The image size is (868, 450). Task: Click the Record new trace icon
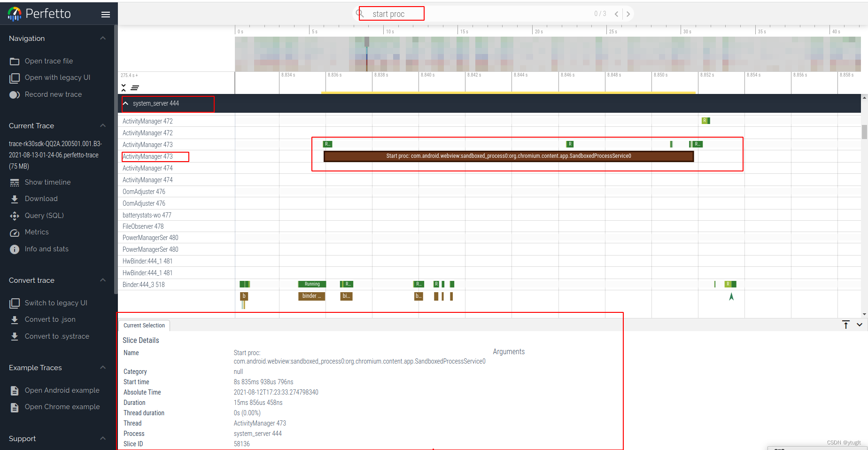point(15,95)
